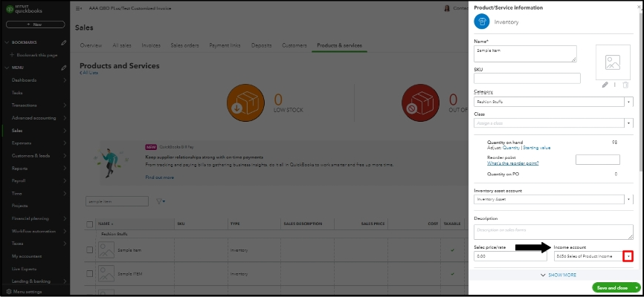644x297 pixels.
Task: Expand the Dashboards submenu arrow
Action: (65, 80)
